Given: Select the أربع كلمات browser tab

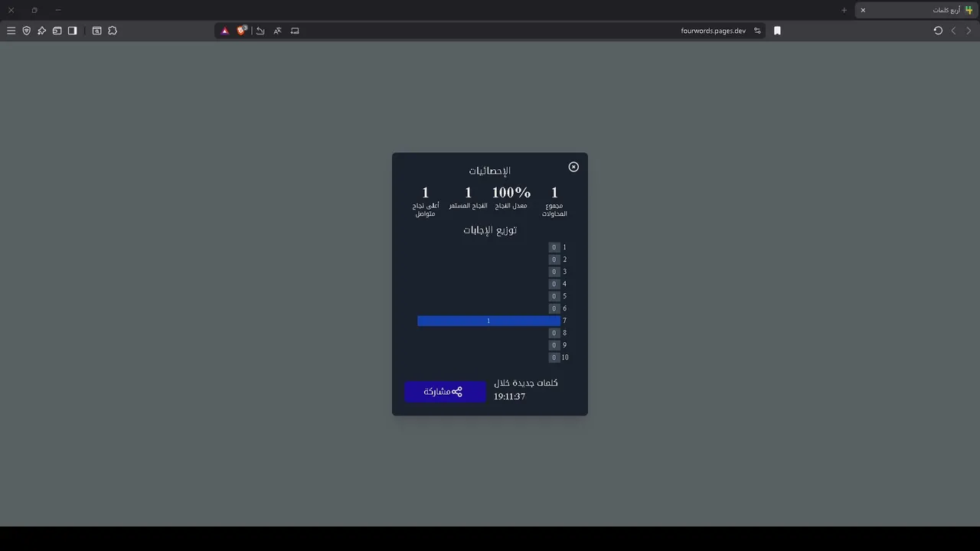Looking at the screenshot, I should (916, 10).
